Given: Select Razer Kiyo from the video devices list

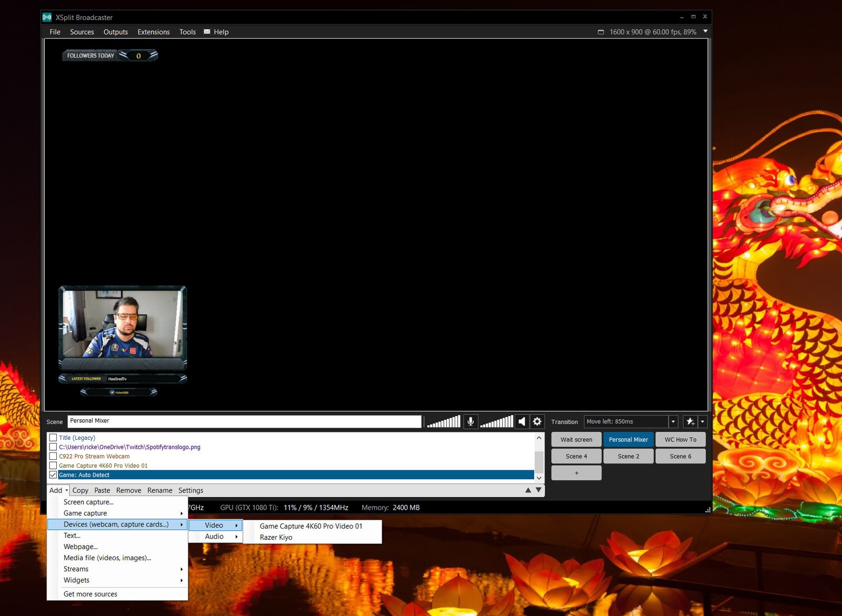Looking at the screenshot, I should 276,537.
